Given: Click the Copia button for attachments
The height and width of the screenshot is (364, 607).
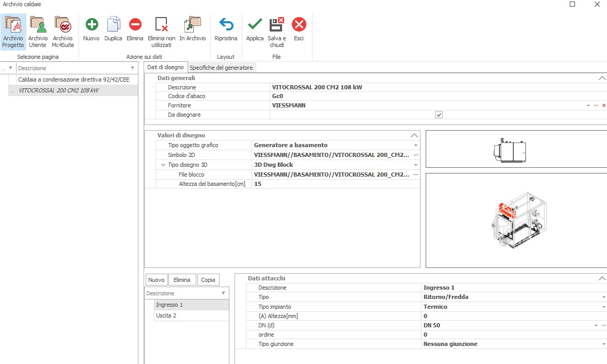Looking at the screenshot, I should pos(208,280).
